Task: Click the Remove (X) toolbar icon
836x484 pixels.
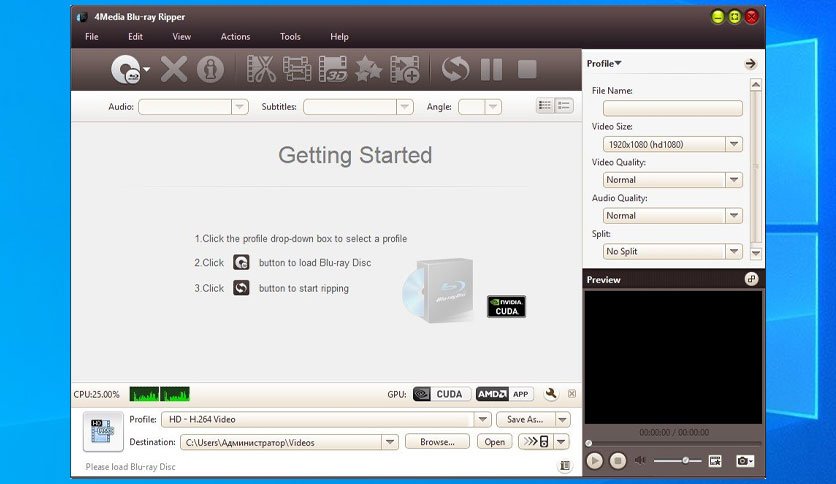Action: point(174,69)
